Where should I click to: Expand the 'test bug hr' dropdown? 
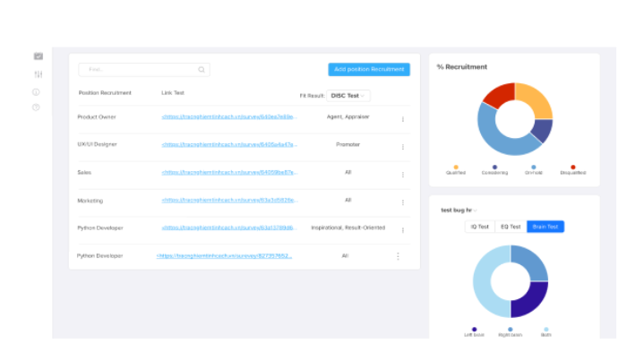click(x=459, y=210)
